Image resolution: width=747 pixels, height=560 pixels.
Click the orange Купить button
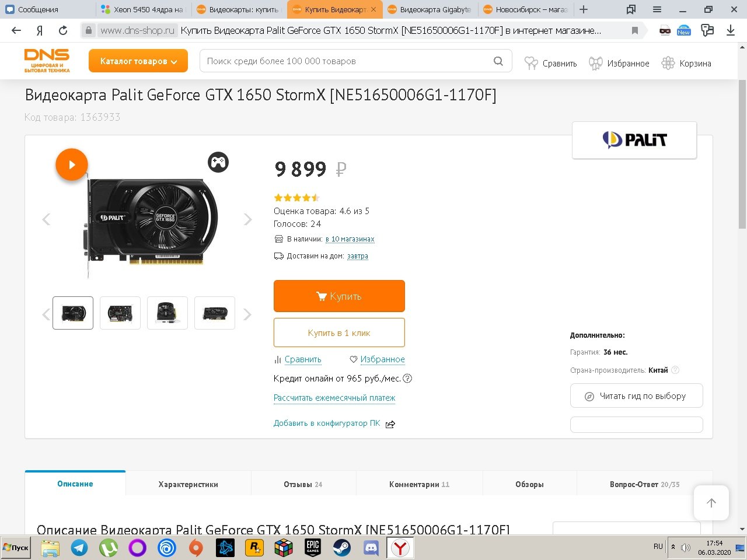point(339,296)
